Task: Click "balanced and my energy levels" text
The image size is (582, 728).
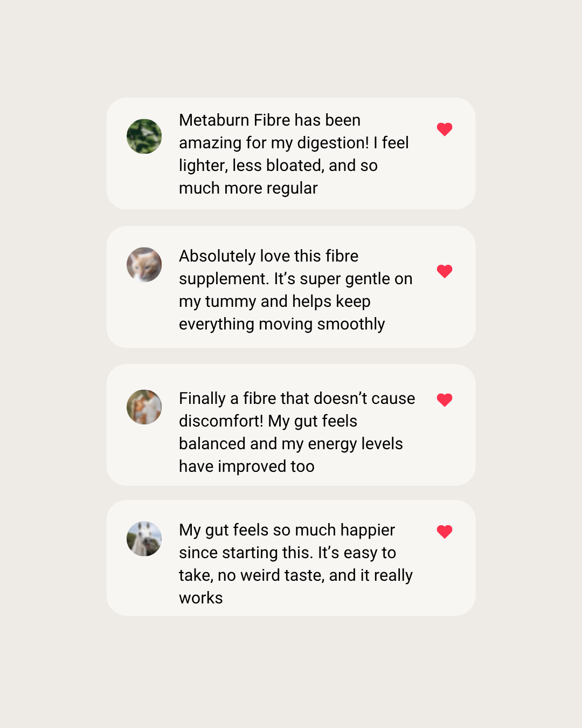Action: click(290, 444)
